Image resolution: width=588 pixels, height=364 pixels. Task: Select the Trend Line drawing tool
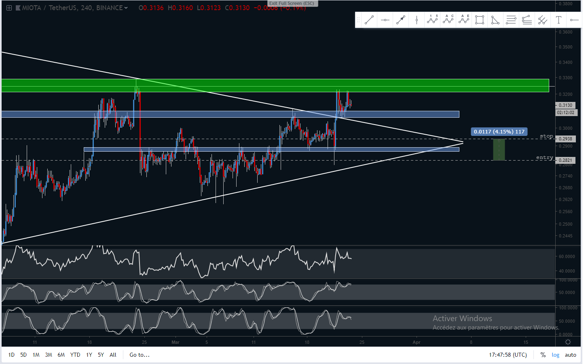coord(369,20)
